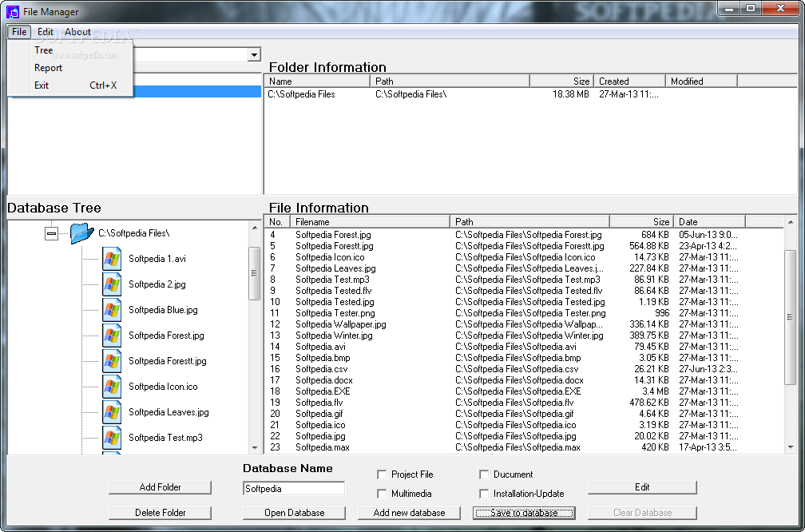This screenshot has width=805, height=532.
Task: Select Softpedia Blue.jpg in Database Tree
Action: pos(163,310)
